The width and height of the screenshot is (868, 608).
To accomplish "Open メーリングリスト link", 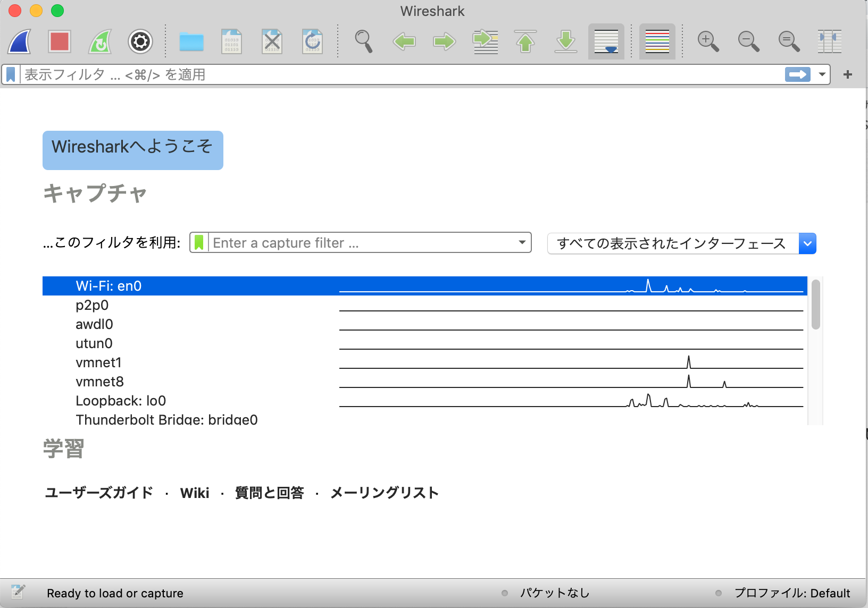I will coord(385,493).
